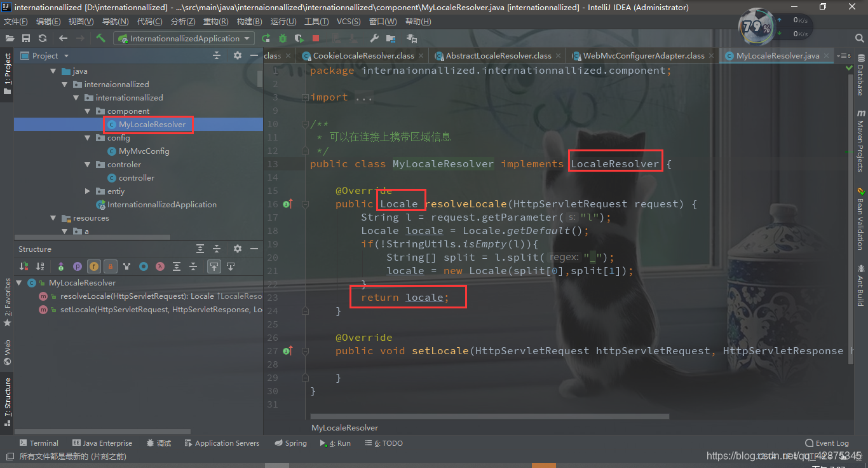Click the editor horizontal scrollbar
The image size is (868, 468).
(x=490, y=417)
